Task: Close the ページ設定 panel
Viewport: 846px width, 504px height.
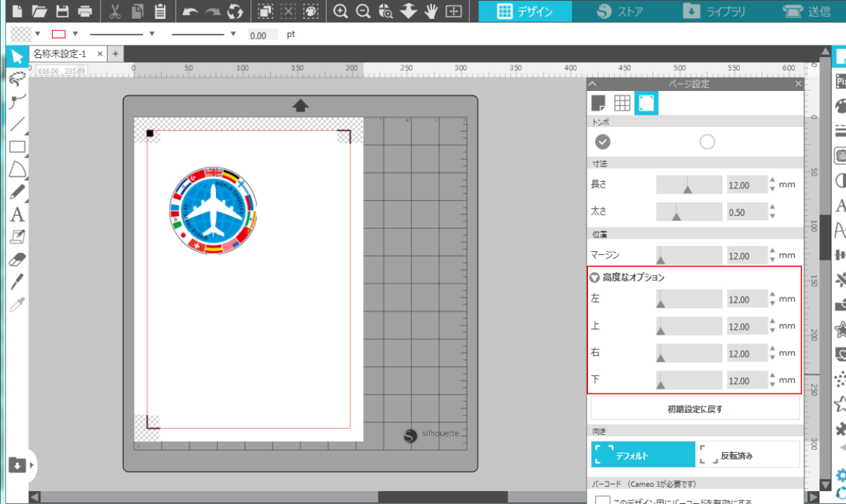Action: coord(798,84)
